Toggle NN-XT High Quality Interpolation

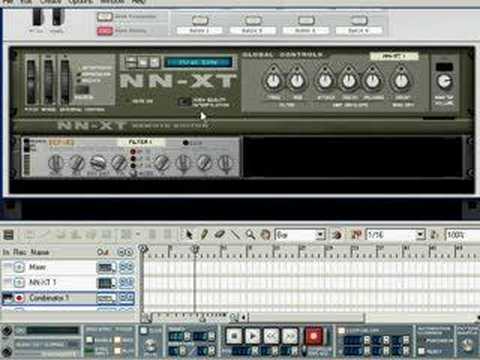pos(184,102)
